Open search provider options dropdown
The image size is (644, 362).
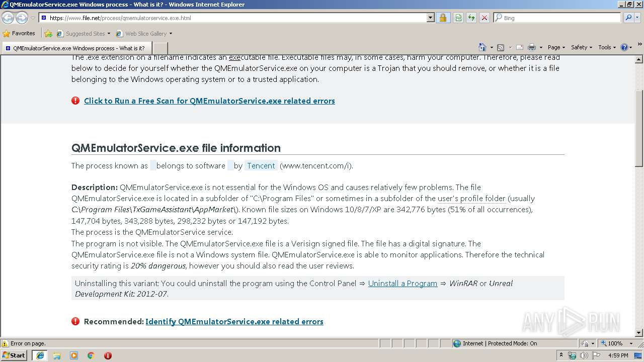(638, 18)
